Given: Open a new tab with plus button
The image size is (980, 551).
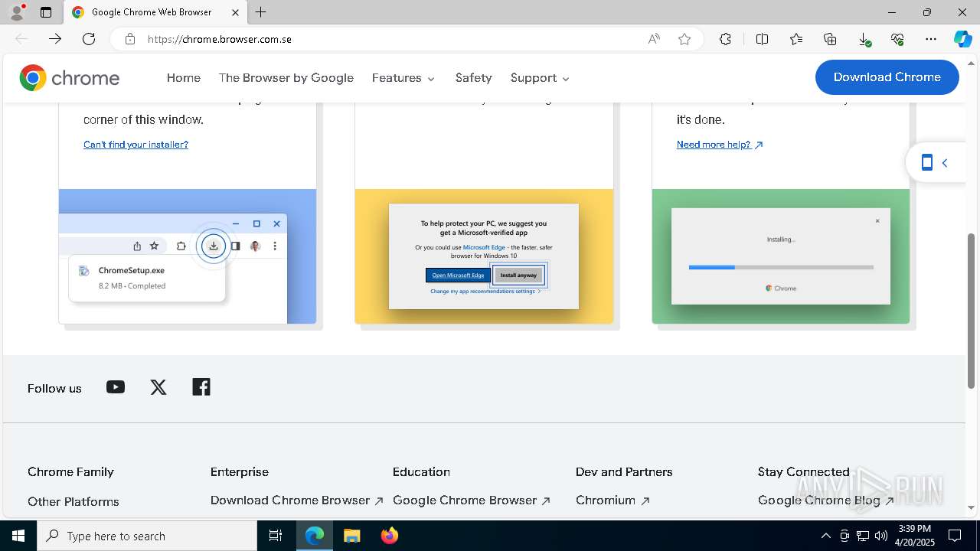Looking at the screenshot, I should coord(261,12).
